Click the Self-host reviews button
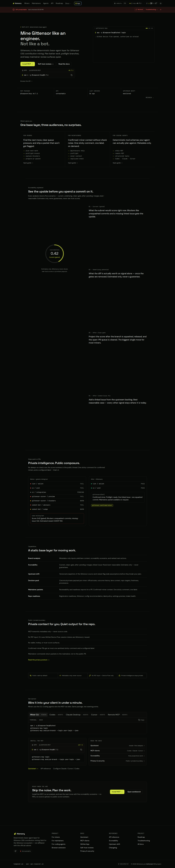 (x=45, y=64)
